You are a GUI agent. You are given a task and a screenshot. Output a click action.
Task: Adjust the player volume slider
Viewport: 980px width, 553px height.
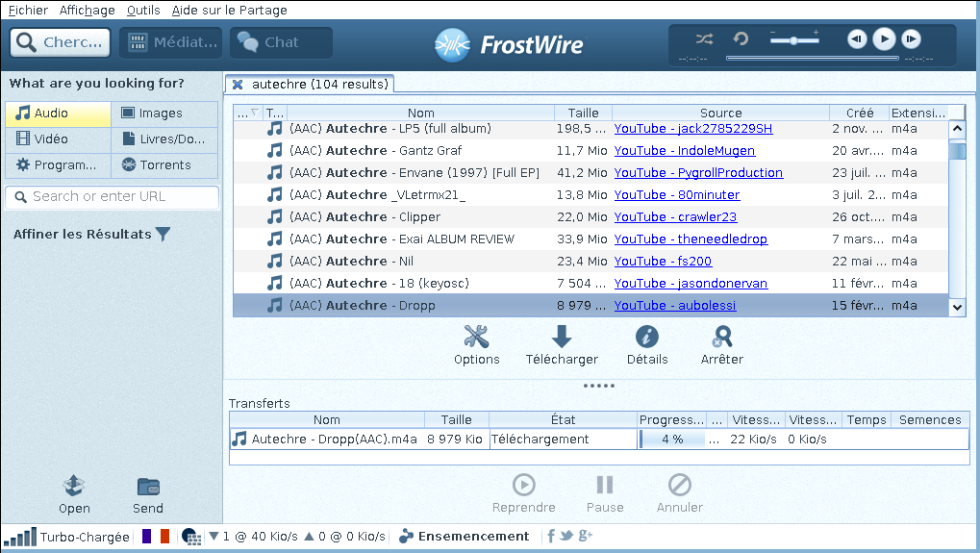(x=793, y=40)
